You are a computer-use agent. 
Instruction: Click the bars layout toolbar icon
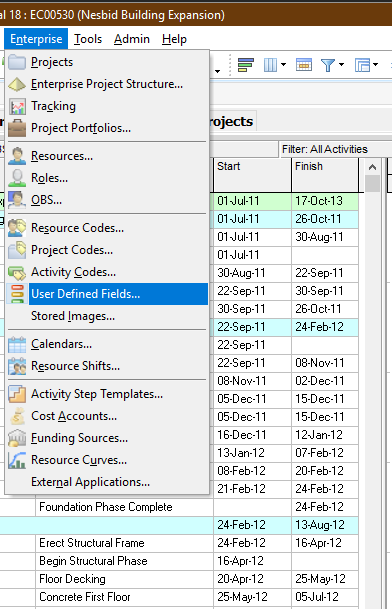246,64
